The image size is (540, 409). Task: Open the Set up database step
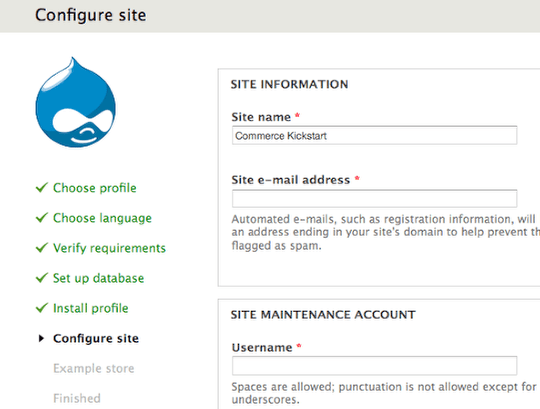[x=98, y=278]
